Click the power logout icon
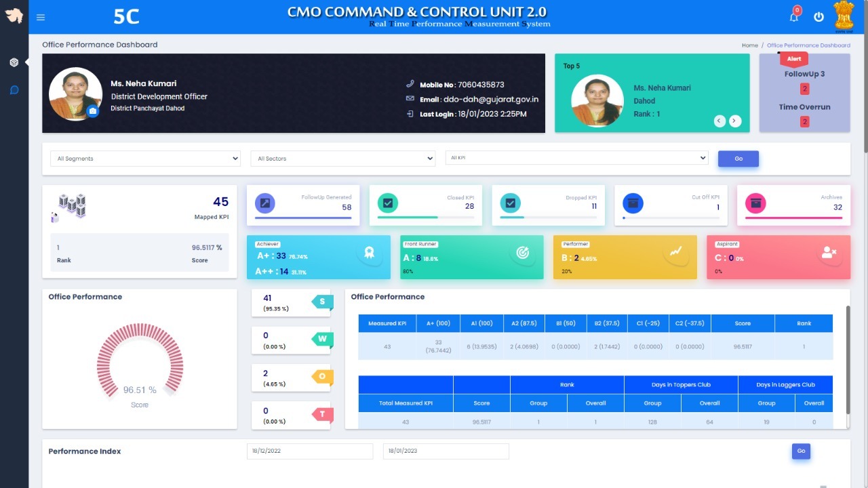This screenshot has width=868, height=488. click(x=818, y=17)
